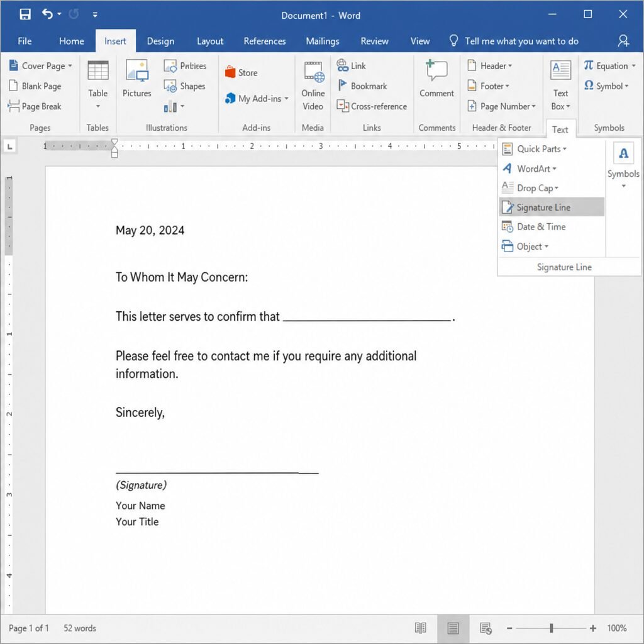Expand the collapsed Symbols group
This screenshot has height=644, width=644.
coord(623,165)
